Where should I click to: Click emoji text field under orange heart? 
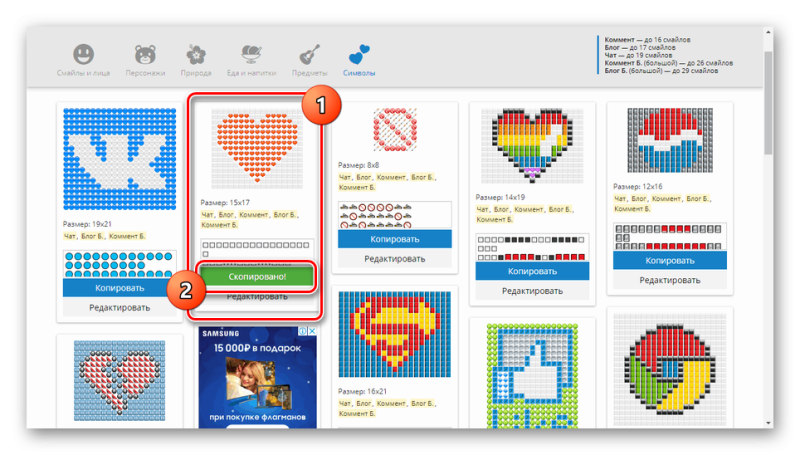pos(257,250)
